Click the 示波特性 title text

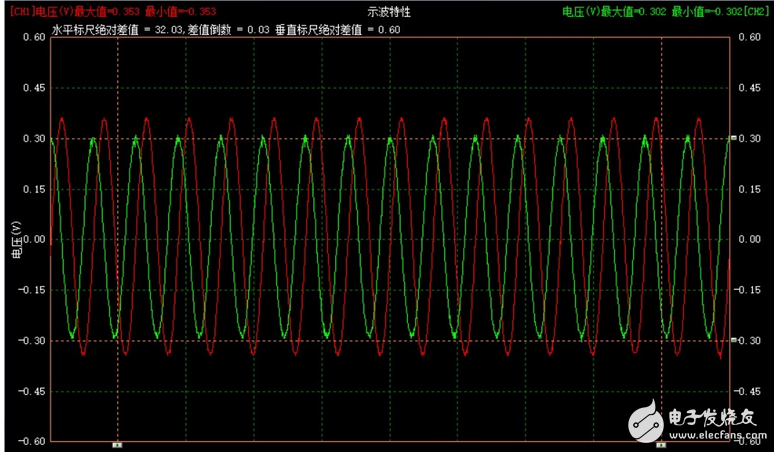coord(390,10)
